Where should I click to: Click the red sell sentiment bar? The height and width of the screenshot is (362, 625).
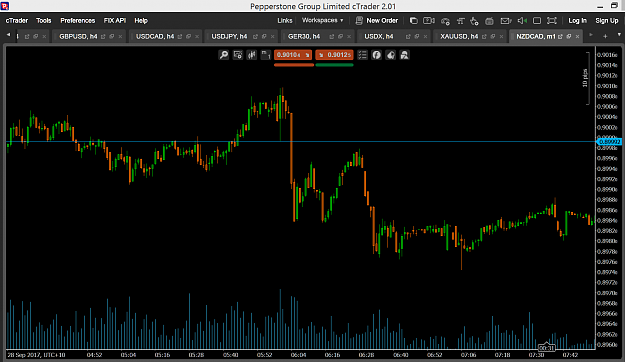[x=294, y=65]
